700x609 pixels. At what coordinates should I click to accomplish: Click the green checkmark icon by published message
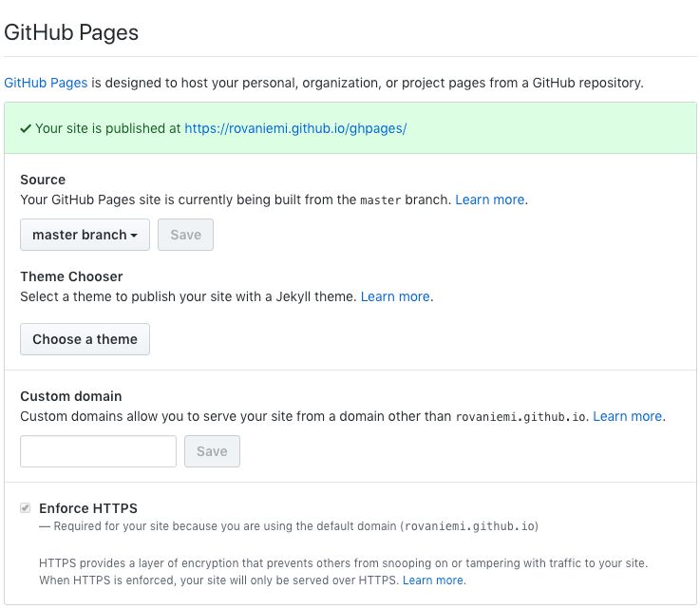(x=26, y=128)
